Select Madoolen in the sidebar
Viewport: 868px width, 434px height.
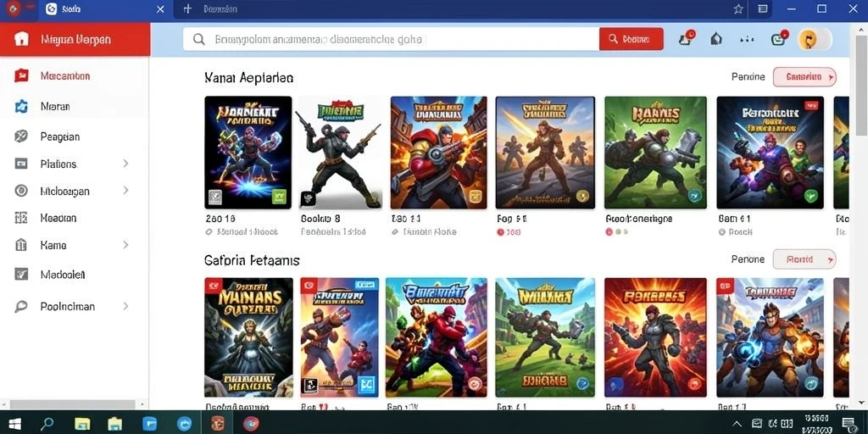pyautogui.click(x=63, y=274)
